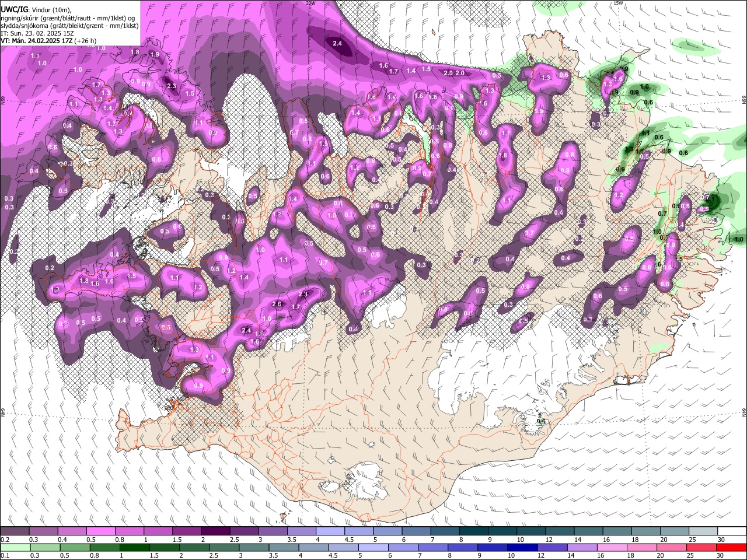Click top legend swatch between 6 and 7
This screenshot has height=560, width=747.
pos(416,531)
